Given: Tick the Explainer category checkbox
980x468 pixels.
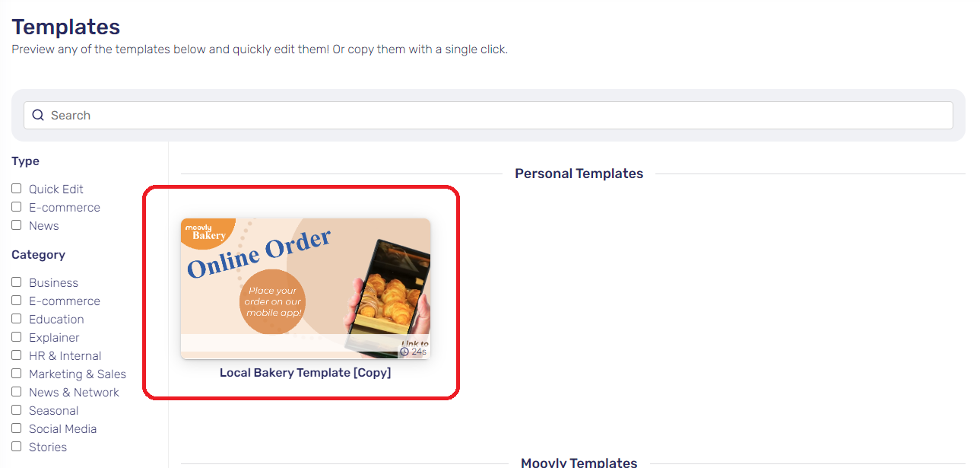Looking at the screenshot, I should [x=17, y=337].
